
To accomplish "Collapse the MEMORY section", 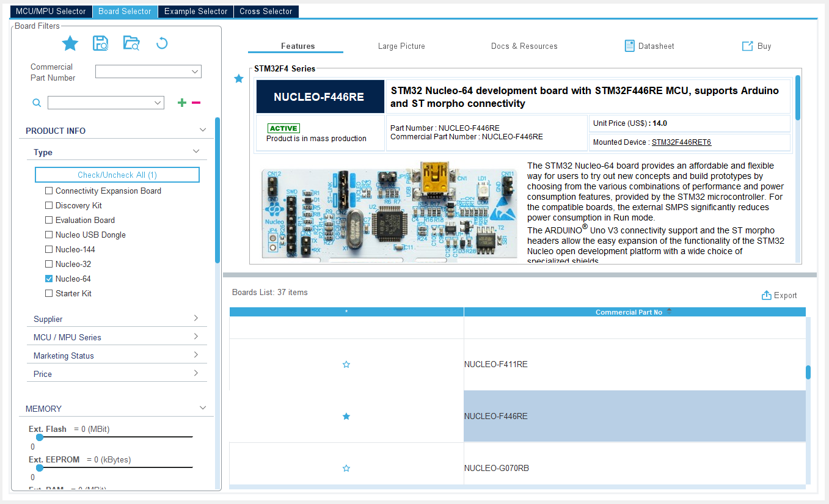I will tap(203, 408).
